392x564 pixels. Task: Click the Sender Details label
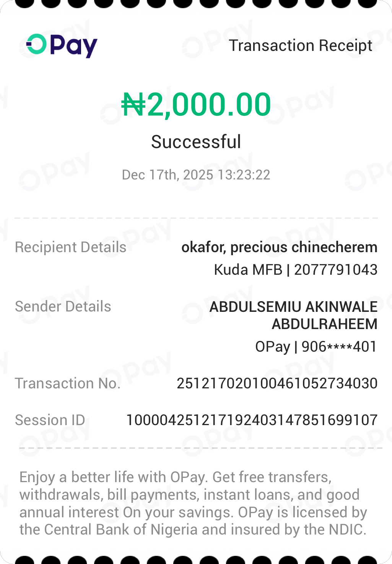63,306
